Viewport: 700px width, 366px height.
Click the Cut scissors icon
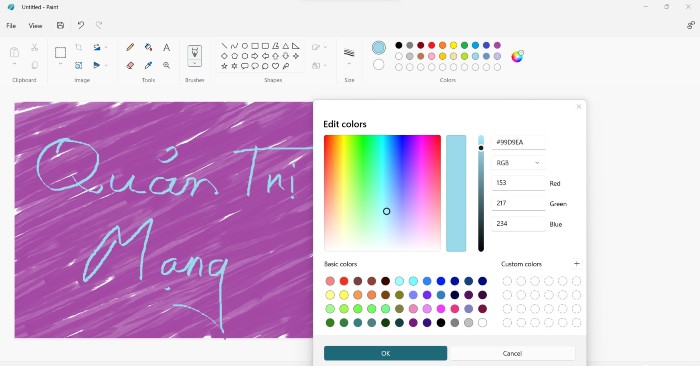tap(34, 47)
